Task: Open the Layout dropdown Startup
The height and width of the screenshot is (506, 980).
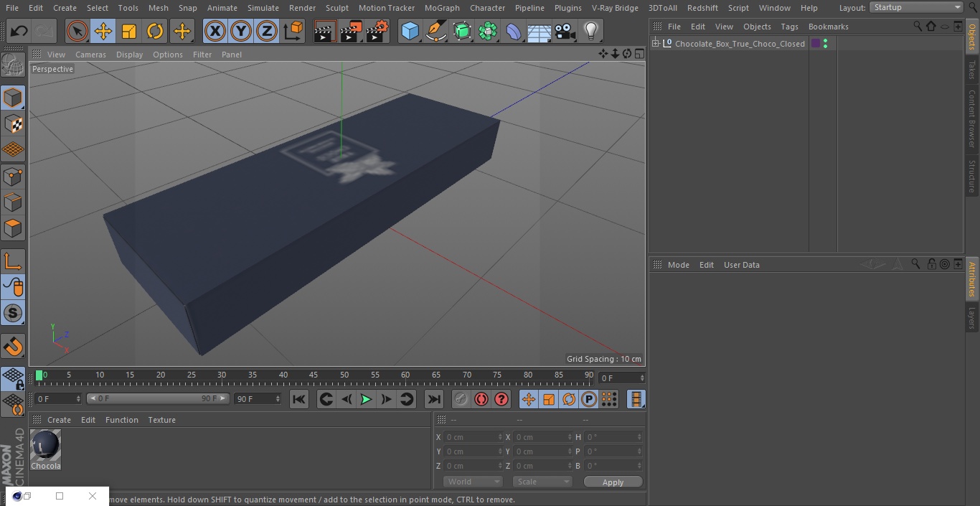Action: [916, 7]
